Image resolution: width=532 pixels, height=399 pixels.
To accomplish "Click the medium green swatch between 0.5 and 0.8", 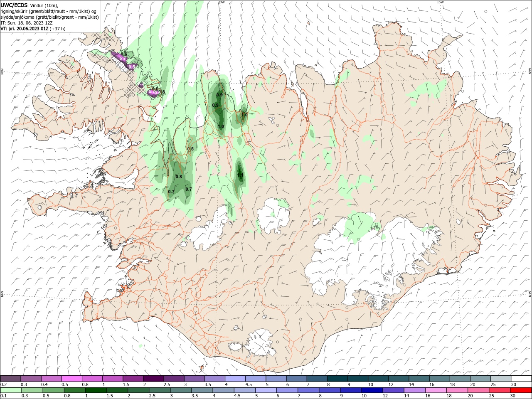I will pos(54,390).
